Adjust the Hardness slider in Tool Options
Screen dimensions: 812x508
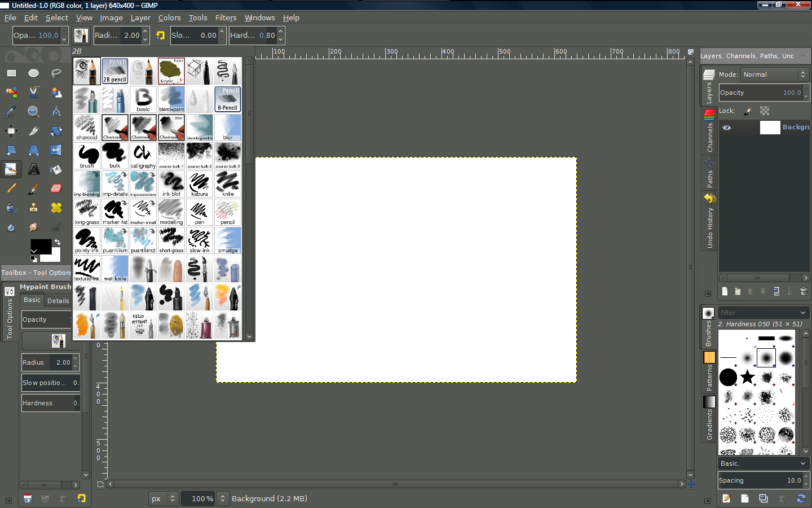pos(50,403)
